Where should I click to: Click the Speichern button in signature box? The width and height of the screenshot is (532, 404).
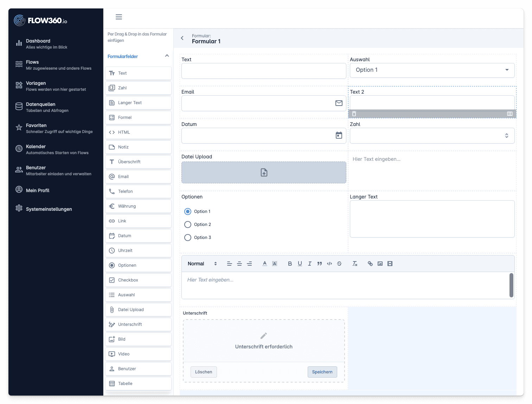[322, 372]
